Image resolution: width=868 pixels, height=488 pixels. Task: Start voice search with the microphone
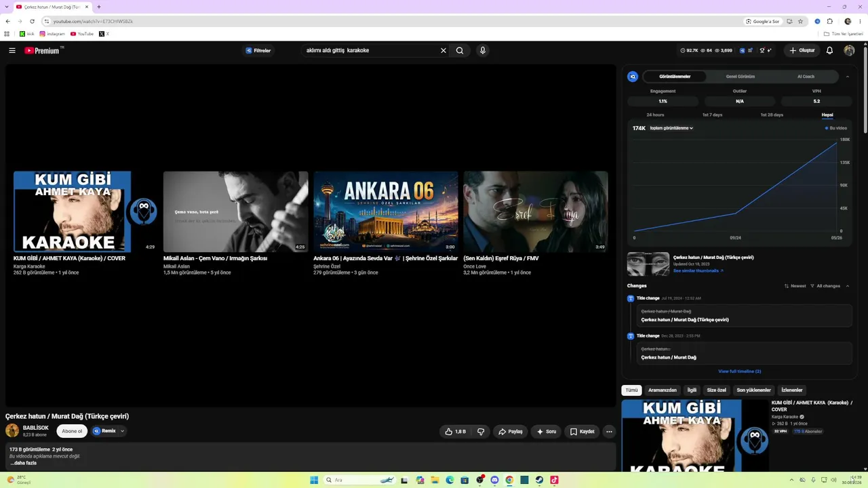483,51
